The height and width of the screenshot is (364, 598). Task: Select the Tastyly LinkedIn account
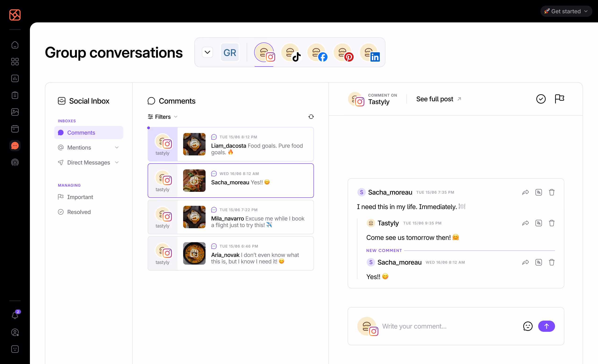369,52
